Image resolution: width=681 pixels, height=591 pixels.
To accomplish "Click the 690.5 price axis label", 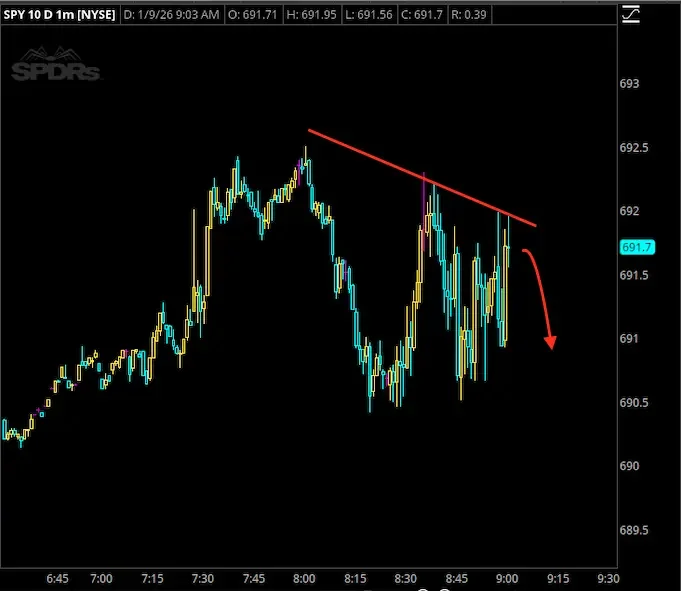I will tap(634, 403).
